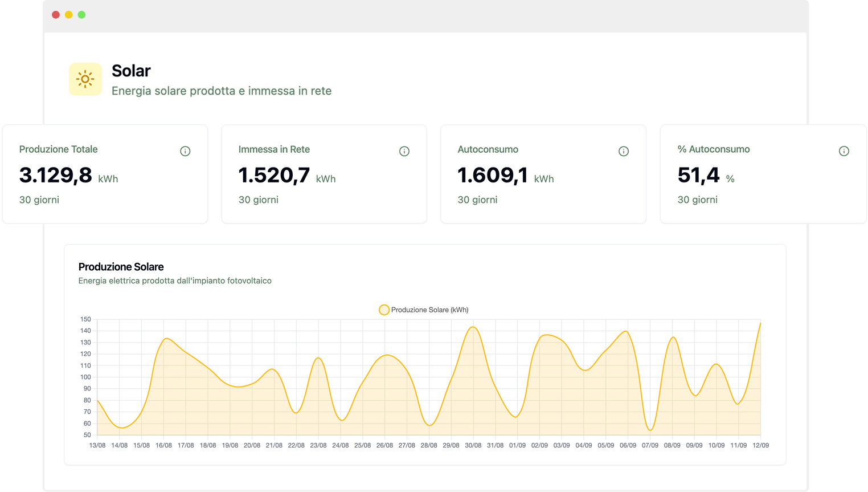Screen dimensions: 868x492
Task: Click '30 giorni' under % Autoconsumo
Action: [x=698, y=200]
